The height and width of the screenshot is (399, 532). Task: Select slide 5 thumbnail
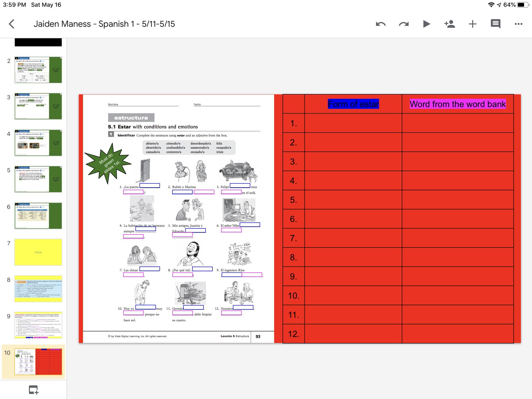(x=38, y=179)
